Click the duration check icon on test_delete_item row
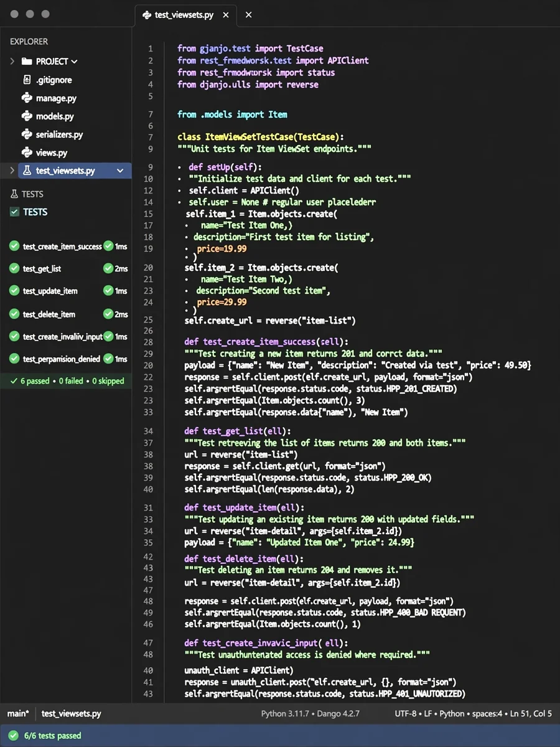This screenshot has height=747, width=560. click(108, 314)
